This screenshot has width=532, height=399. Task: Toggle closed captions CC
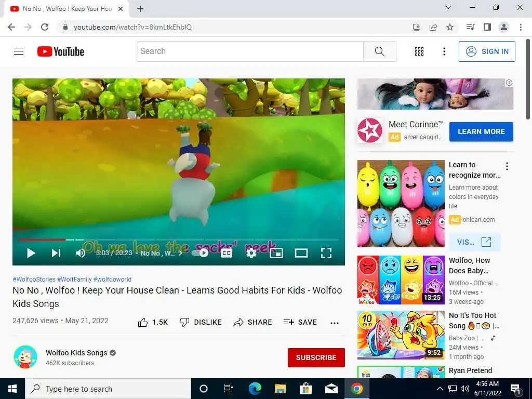(x=227, y=253)
